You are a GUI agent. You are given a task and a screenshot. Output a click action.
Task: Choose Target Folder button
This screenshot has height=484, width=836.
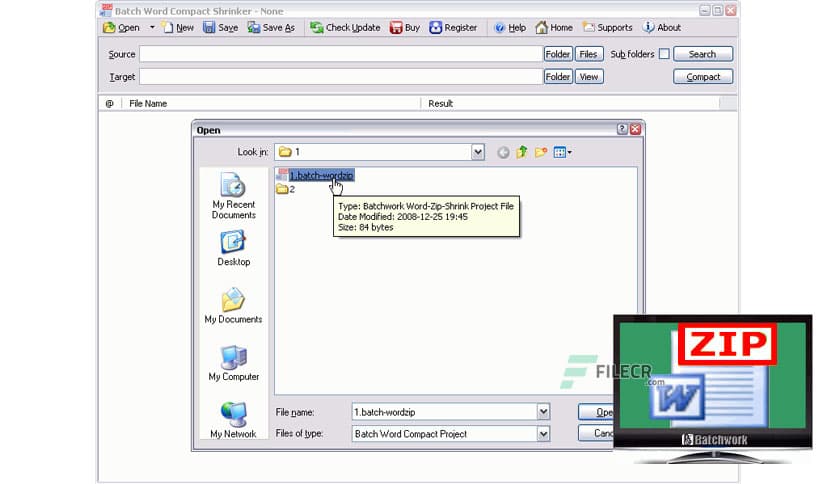point(558,77)
